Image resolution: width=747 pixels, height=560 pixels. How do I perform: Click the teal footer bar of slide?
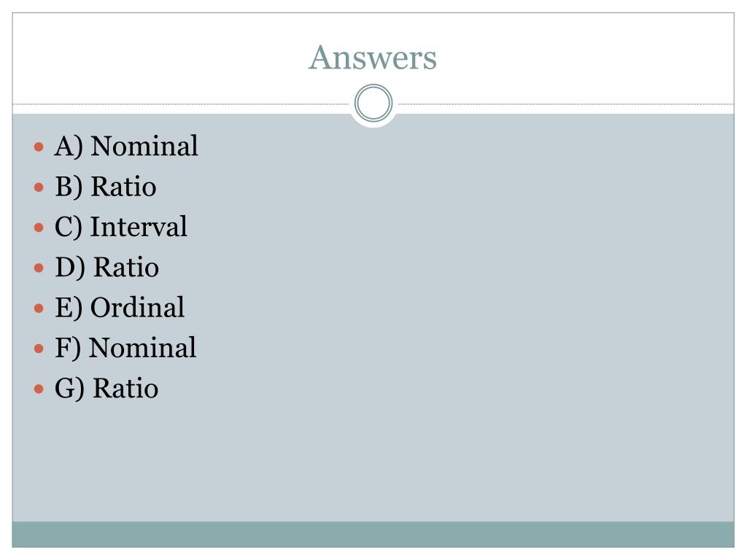coord(373,534)
